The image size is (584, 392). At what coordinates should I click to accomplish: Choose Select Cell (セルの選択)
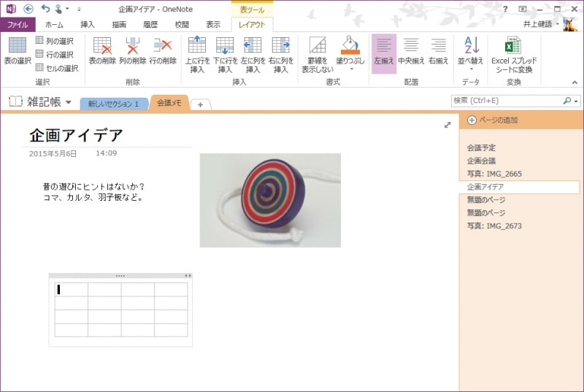[x=57, y=68]
